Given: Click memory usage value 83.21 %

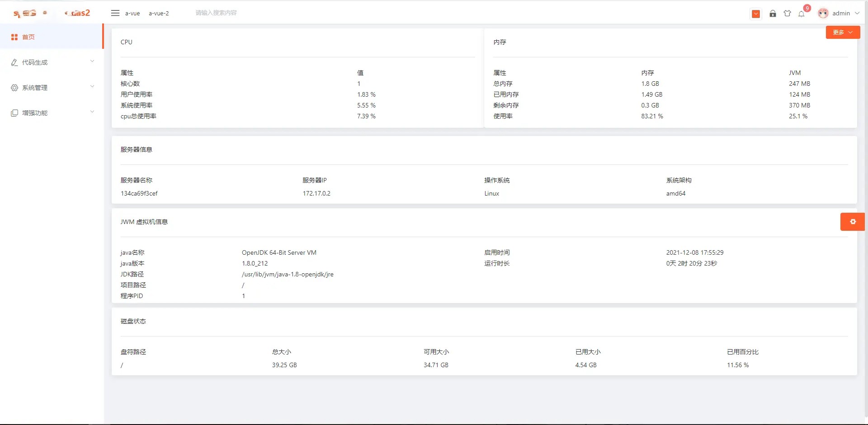Looking at the screenshot, I should point(652,116).
